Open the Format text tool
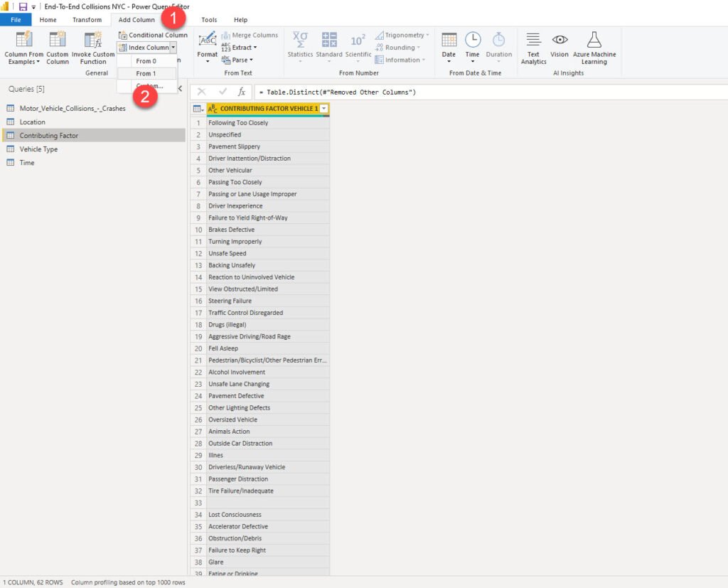 click(207, 47)
